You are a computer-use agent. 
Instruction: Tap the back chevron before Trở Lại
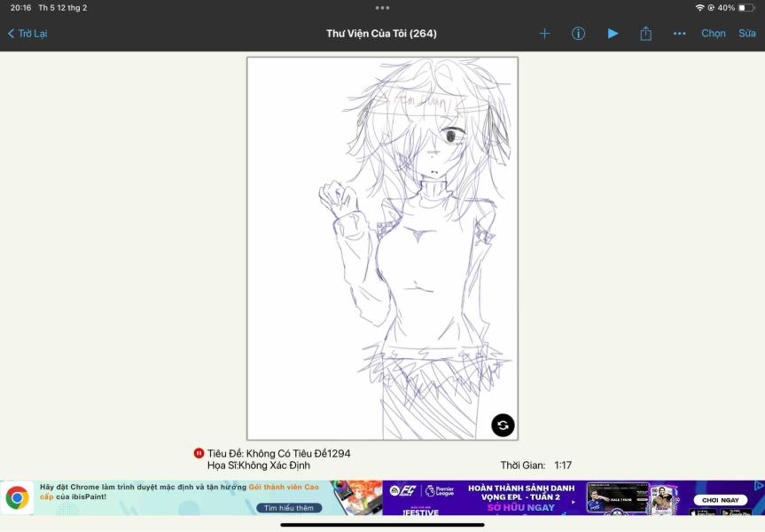9,33
